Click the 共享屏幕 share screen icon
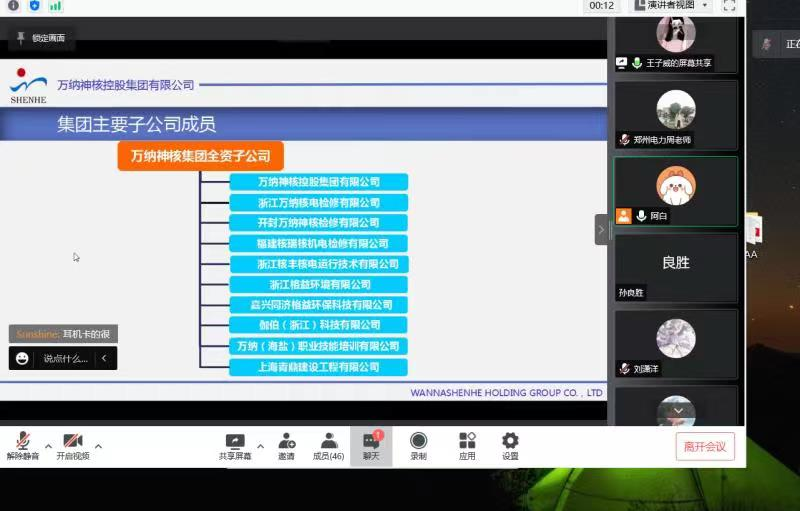The width and height of the screenshot is (800, 511). [235, 446]
